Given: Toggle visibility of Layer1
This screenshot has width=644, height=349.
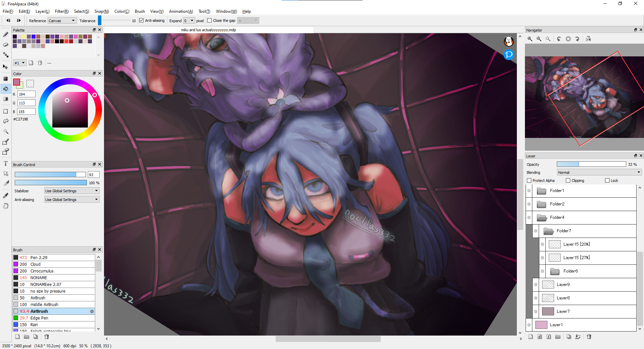Looking at the screenshot, I should coord(529,325).
